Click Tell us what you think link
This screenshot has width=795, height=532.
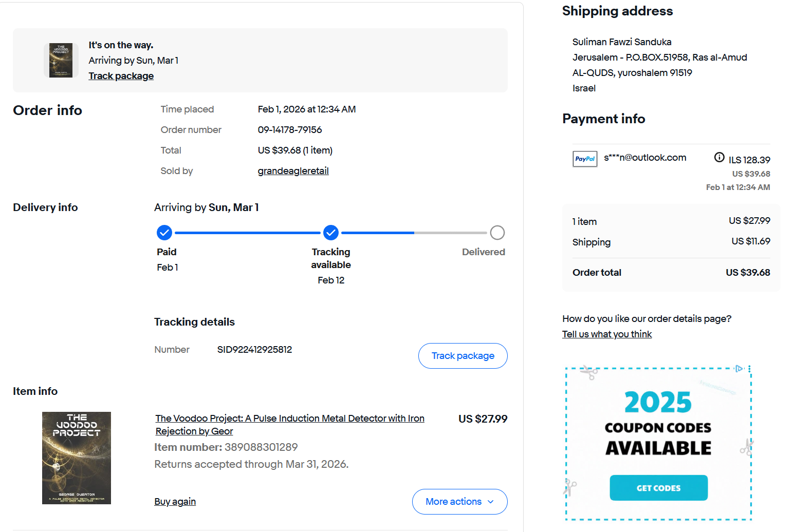607,334
